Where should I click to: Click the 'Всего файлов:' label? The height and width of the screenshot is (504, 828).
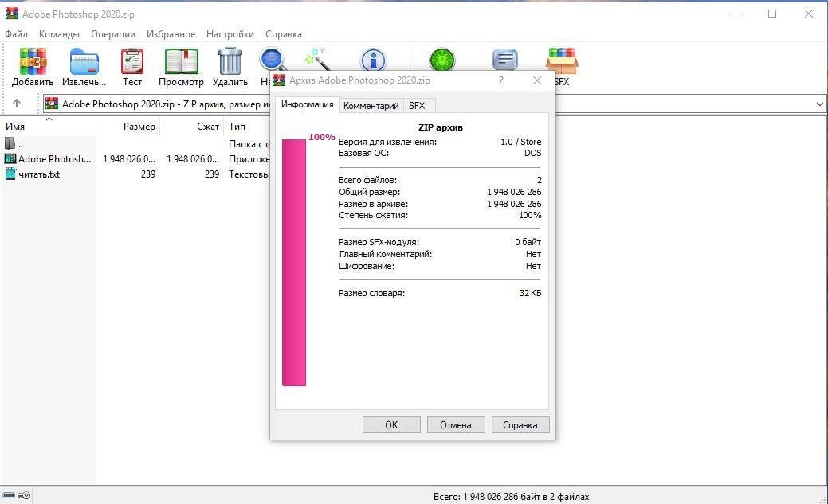coord(367,180)
